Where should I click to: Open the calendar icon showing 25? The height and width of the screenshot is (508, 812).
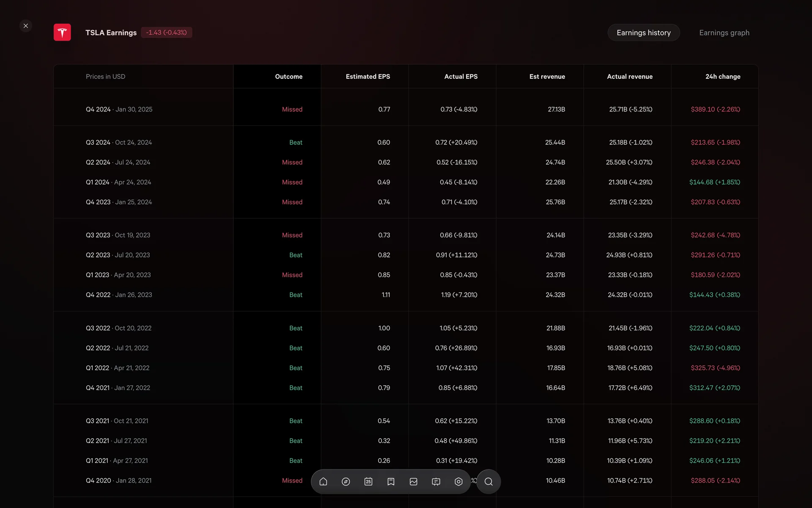pyautogui.click(x=368, y=481)
